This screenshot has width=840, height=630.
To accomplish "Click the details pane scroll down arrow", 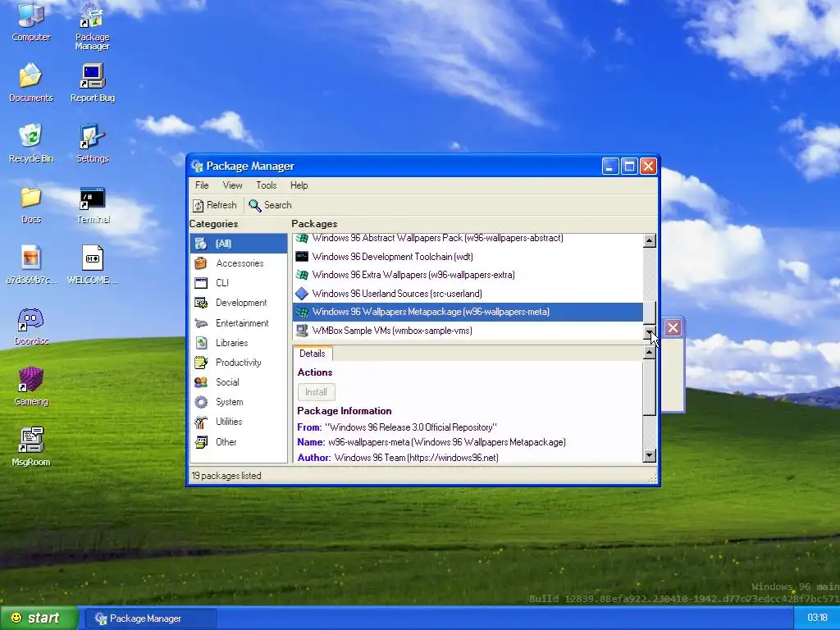I will 650,456.
